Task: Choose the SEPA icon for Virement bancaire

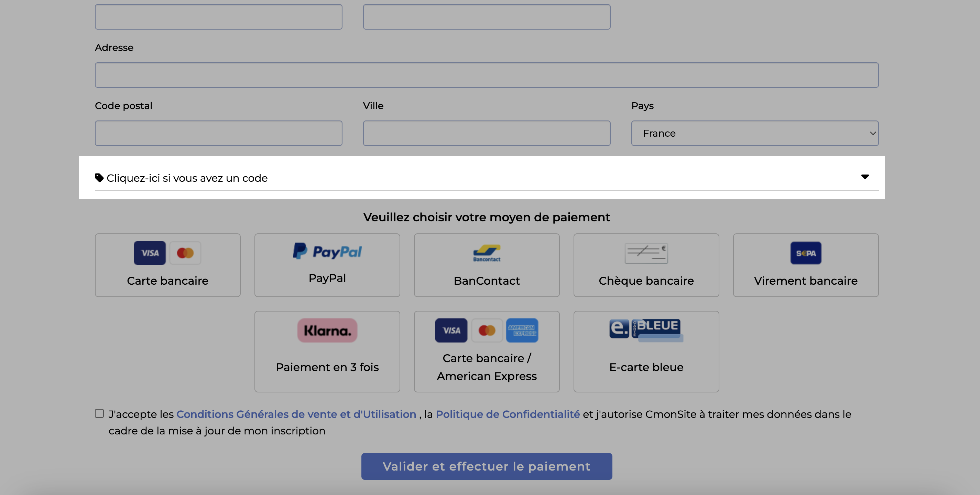Action: click(x=806, y=253)
